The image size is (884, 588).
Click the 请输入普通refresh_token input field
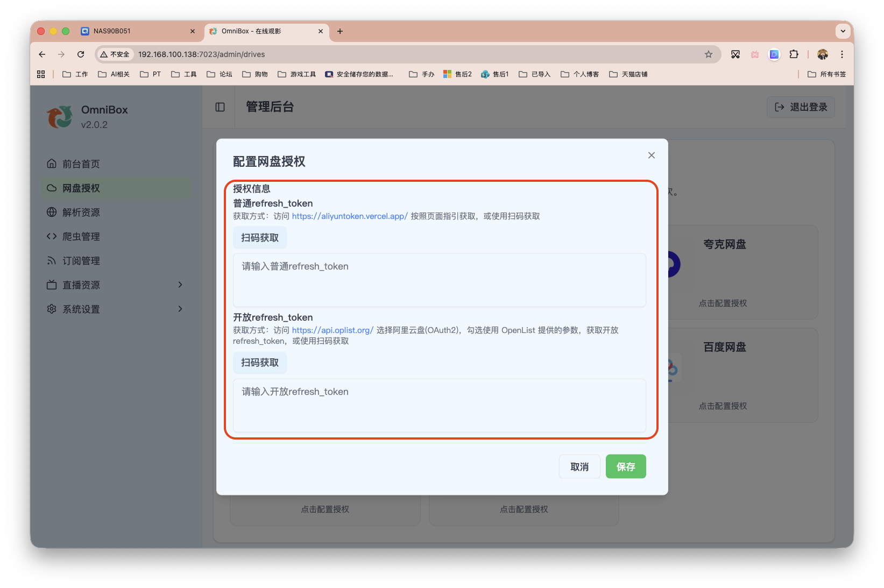coord(439,280)
